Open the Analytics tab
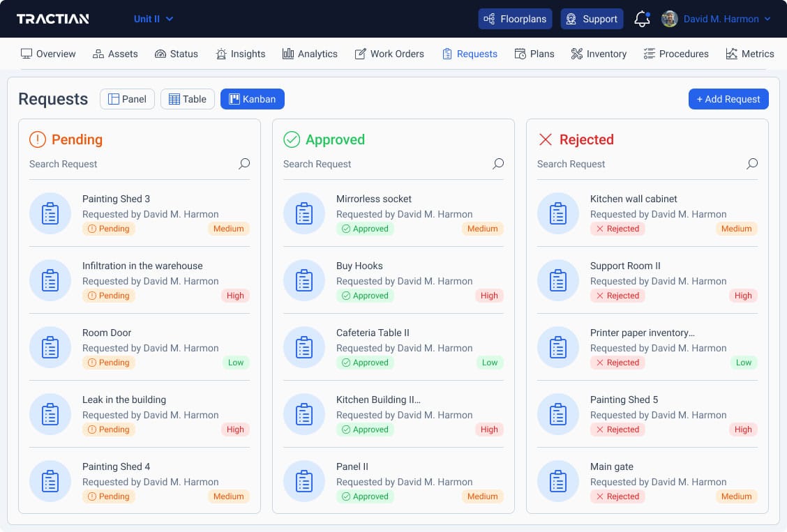Viewport: 787px width, 532px height. 310,54
